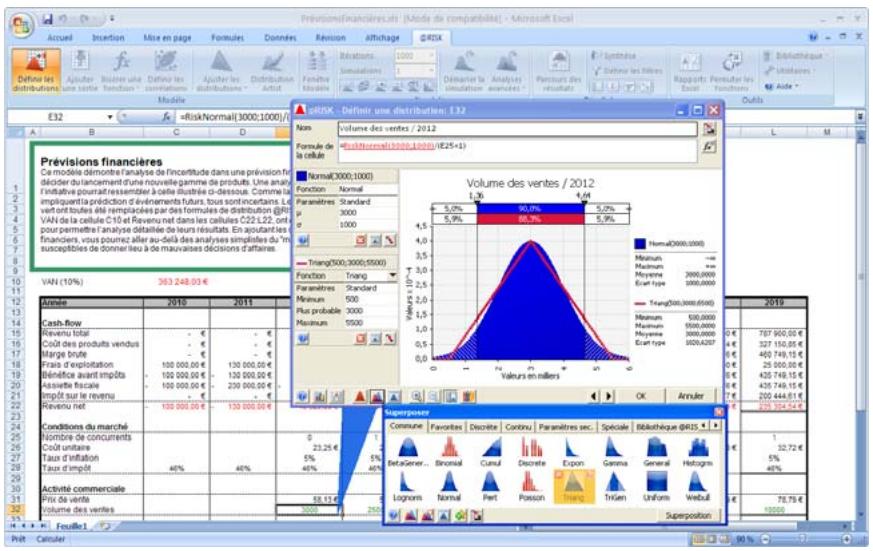Click Plus probable value field showing 3000
Screen dimensions: 873x551
[x=371, y=311]
